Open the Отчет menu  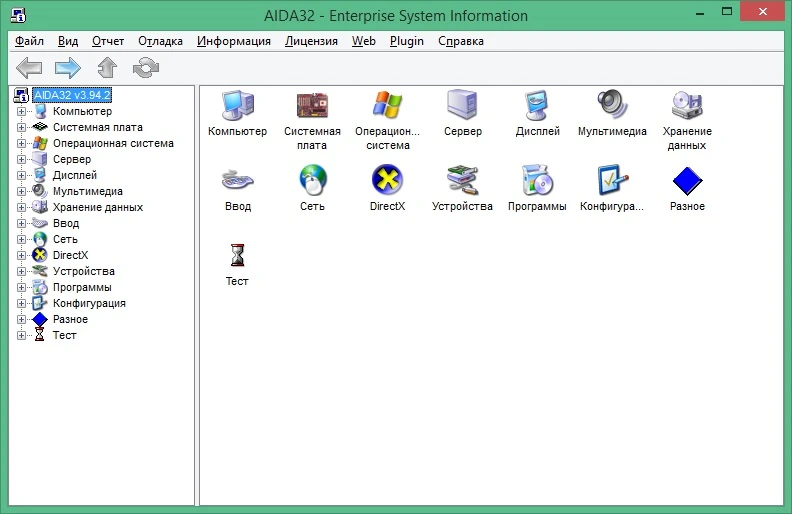108,41
